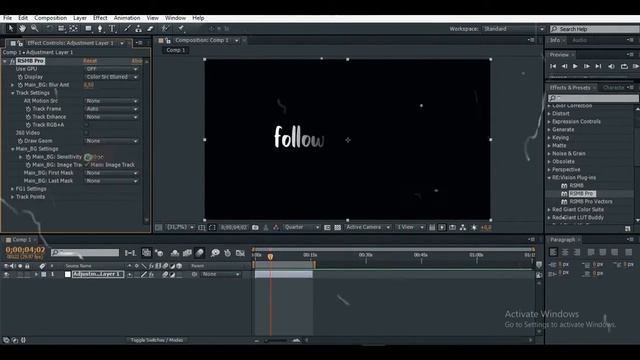This screenshot has height=360, width=640.
Task: Open the Composition menu
Action: pyautogui.click(x=50, y=18)
